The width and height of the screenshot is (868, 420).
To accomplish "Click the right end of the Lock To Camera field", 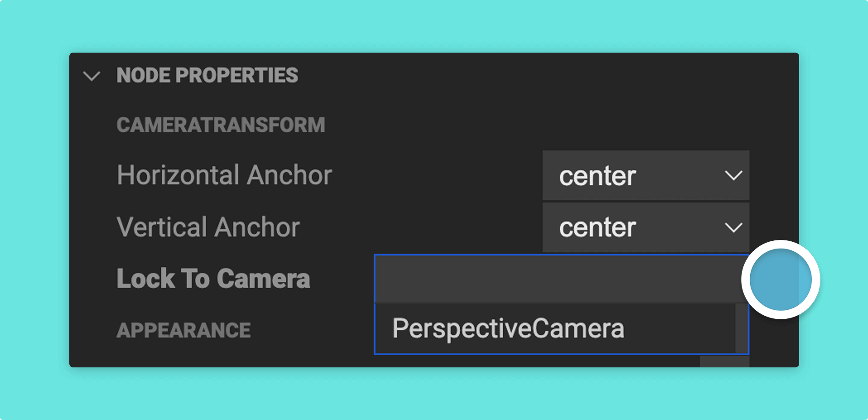I will click(x=725, y=279).
